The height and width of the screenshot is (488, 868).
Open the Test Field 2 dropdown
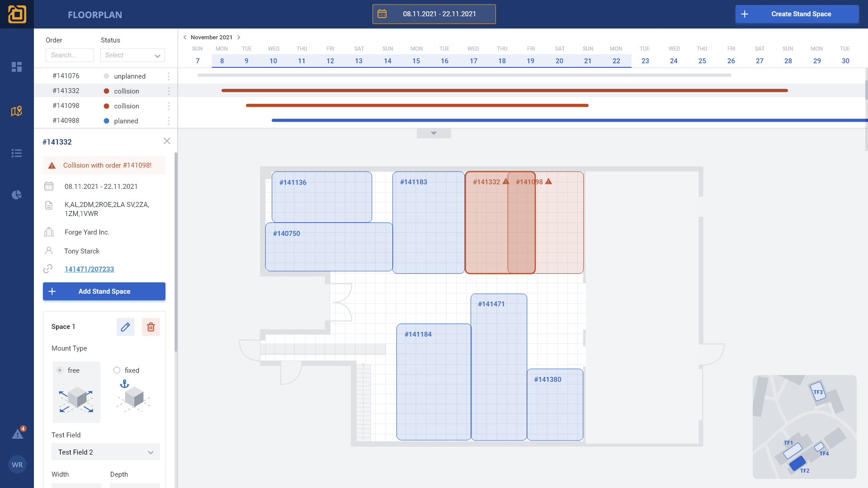coord(105,452)
